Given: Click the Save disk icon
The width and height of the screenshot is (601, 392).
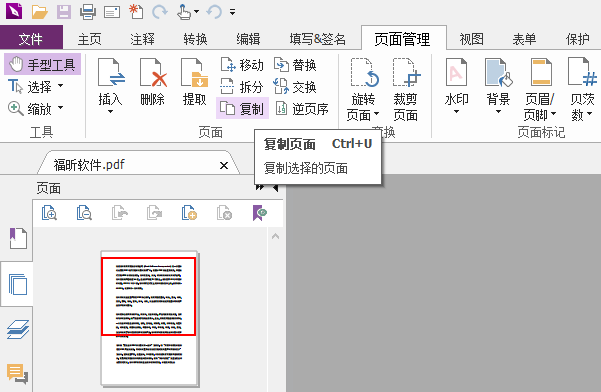Looking at the screenshot, I should [64, 12].
